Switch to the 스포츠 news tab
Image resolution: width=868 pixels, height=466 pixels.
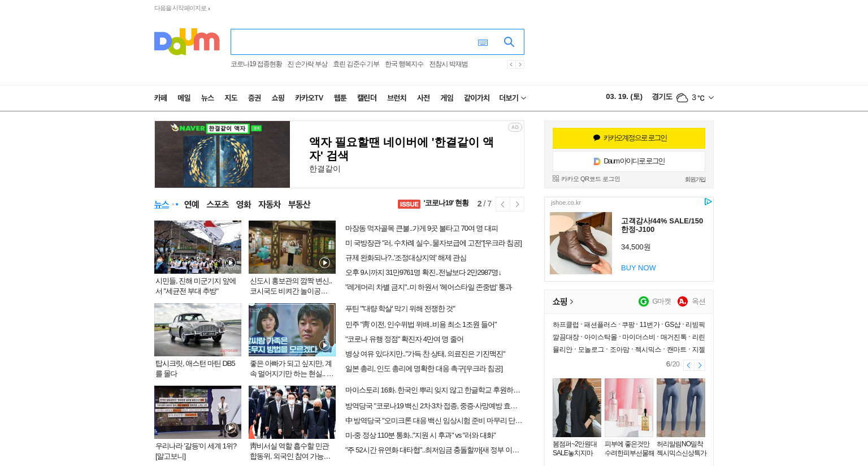[x=218, y=204]
